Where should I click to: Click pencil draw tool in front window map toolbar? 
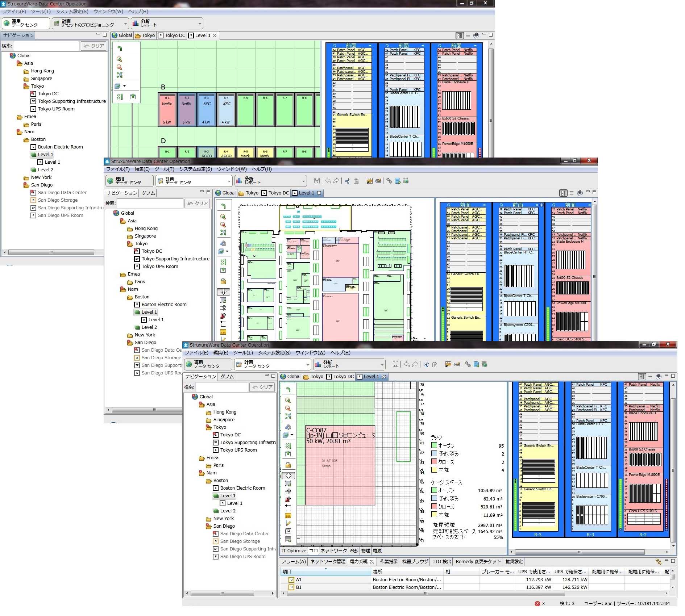(x=288, y=523)
